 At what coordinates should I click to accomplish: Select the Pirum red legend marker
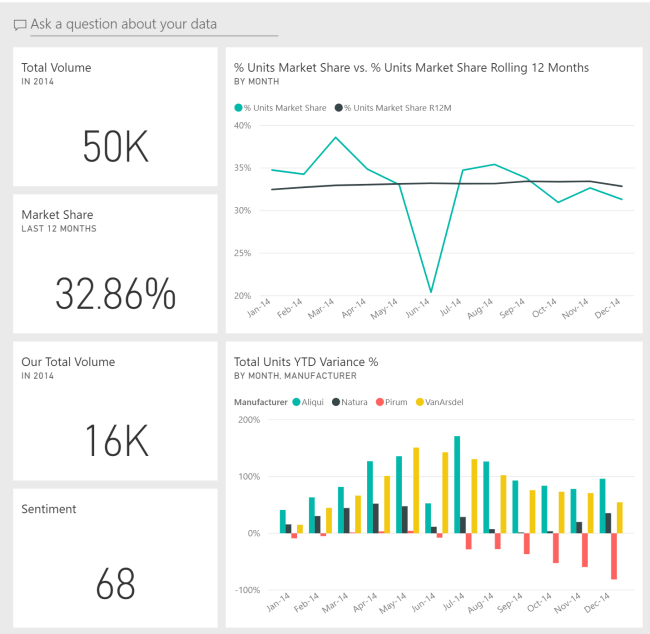pos(379,402)
